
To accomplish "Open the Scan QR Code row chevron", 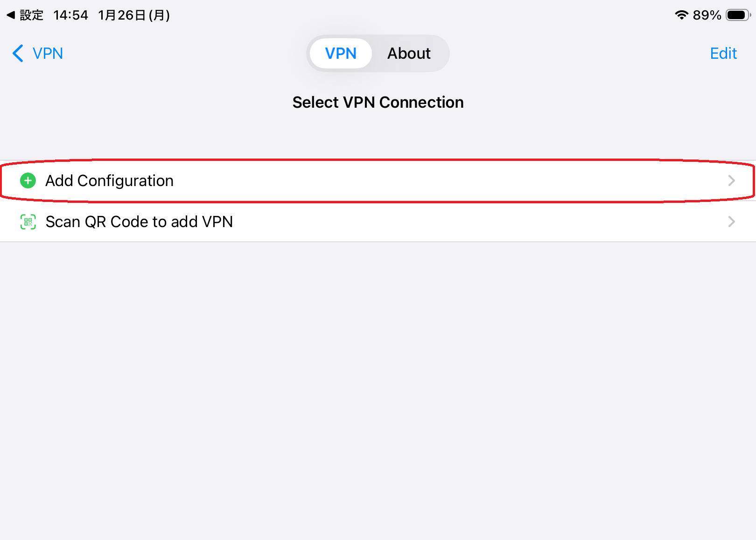I will pyautogui.click(x=731, y=222).
